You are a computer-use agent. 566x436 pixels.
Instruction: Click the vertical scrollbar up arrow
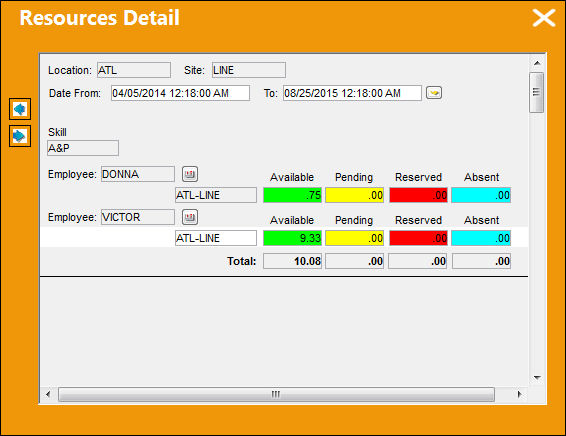tap(537, 63)
